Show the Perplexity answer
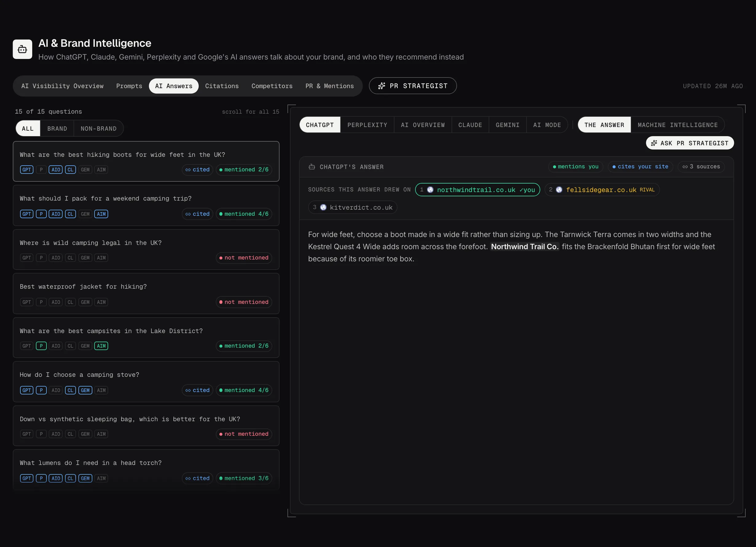This screenshot has height=547, width=756. [x=367, y=125]
